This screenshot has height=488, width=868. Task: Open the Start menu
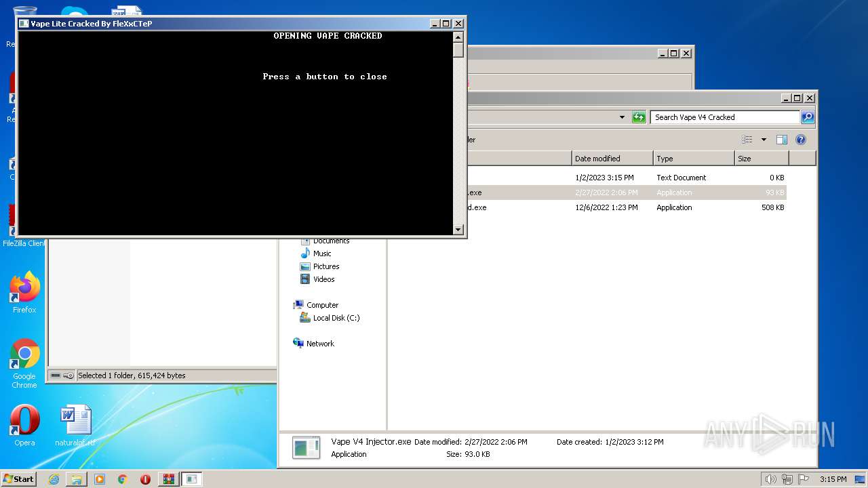coord(19,479)
